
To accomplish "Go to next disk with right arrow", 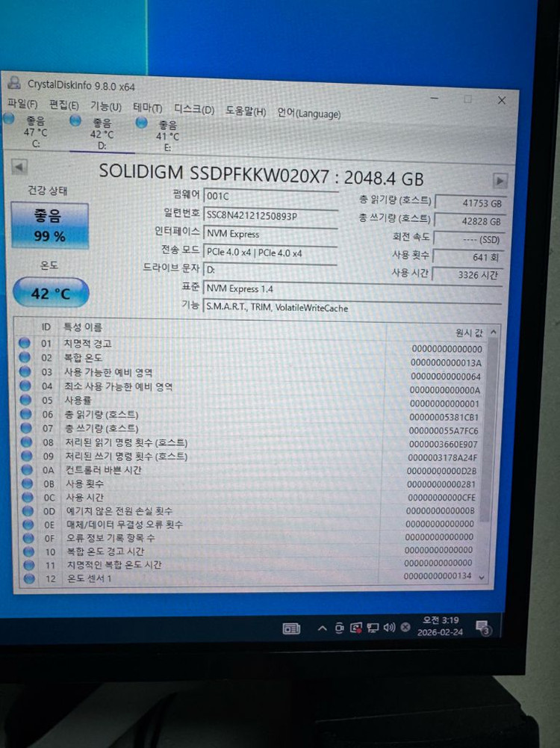I will pos(500,181).
